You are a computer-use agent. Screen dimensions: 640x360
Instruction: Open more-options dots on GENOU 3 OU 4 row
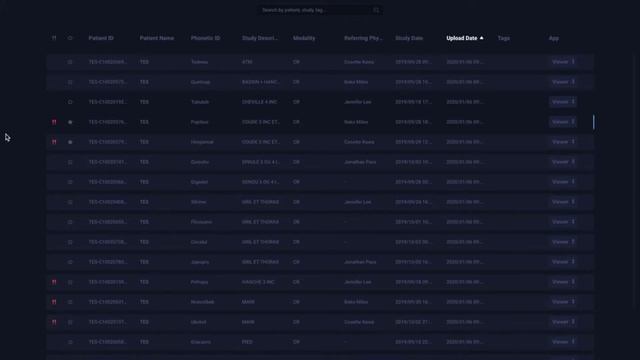tap(573, 182)
